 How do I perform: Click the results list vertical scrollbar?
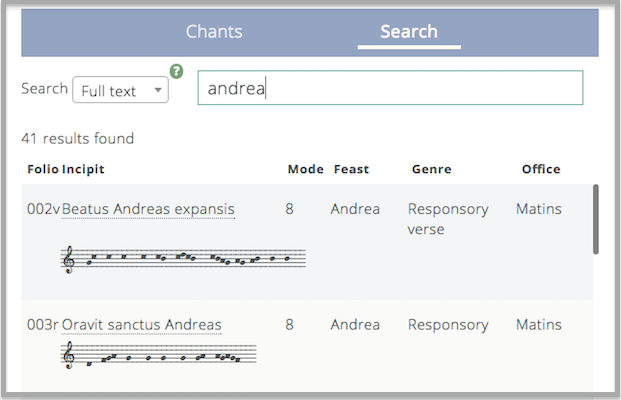click(x=596, y=219)
